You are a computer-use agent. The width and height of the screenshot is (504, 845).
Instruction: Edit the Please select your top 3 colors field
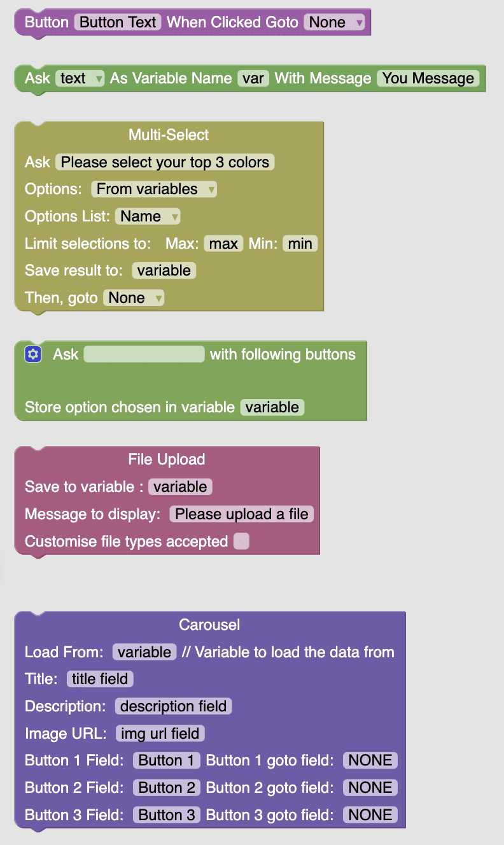(x=165, y=162)
